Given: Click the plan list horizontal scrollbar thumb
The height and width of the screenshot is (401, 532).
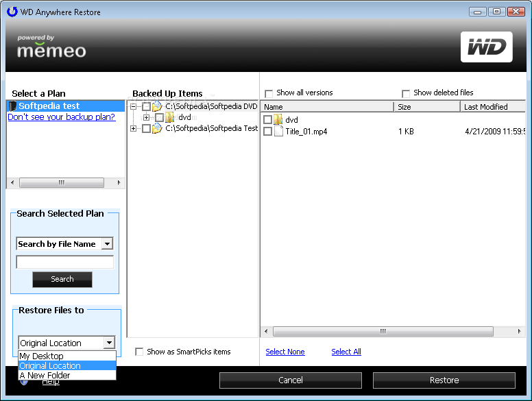Looking at the screenshot, I should click(x=62, y=182).
